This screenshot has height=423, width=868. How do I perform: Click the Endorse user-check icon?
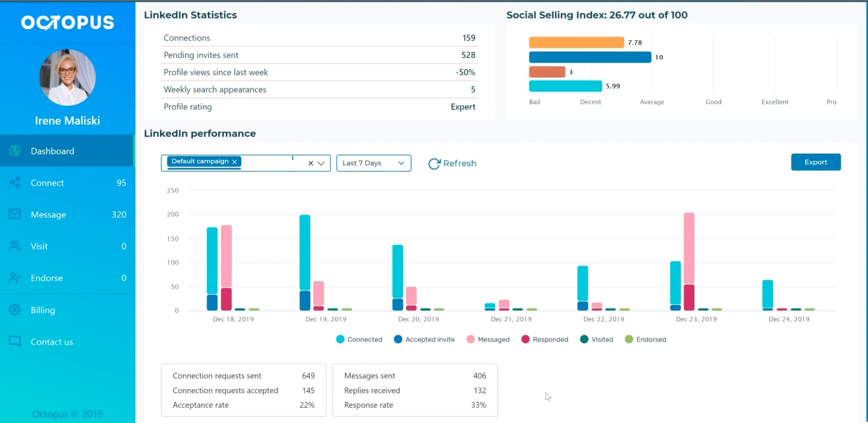tap(15, 278)
